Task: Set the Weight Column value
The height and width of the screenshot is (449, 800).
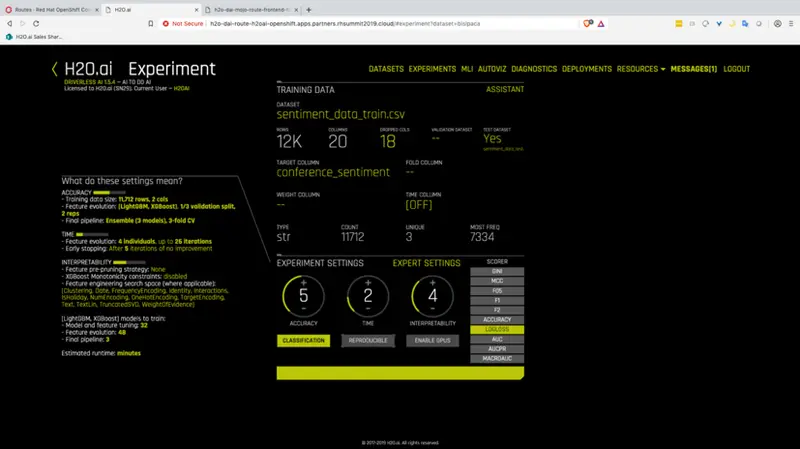Action: (x=281, y=205)
